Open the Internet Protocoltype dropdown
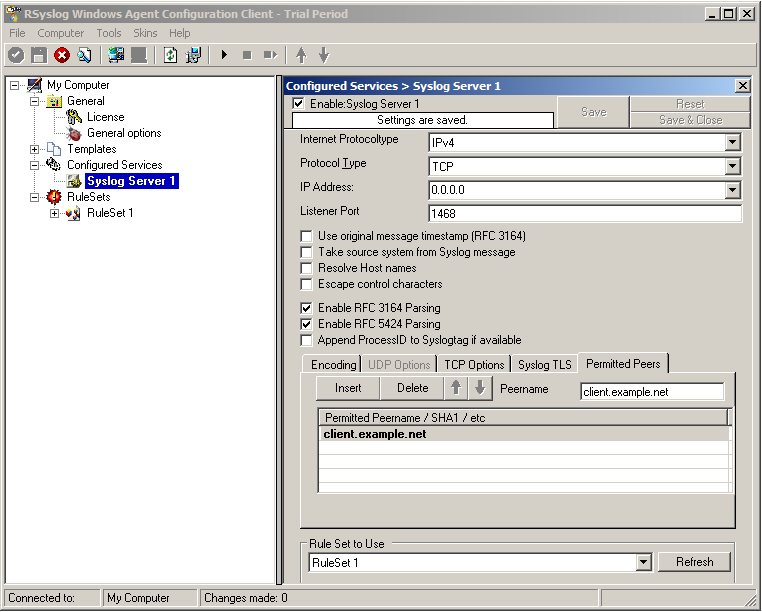Screen dimensions: 762x612 pos(732,143)
